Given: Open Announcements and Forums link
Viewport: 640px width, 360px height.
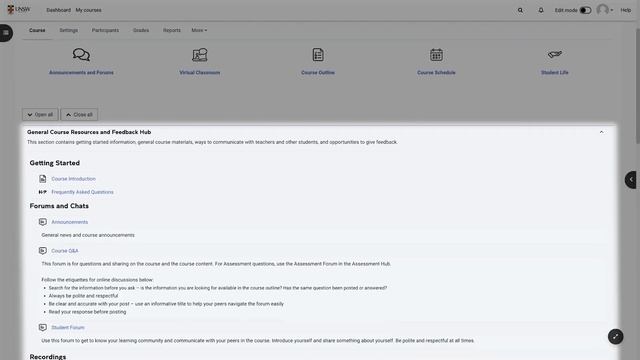Looking at the screenshot, I should point(81,73).
